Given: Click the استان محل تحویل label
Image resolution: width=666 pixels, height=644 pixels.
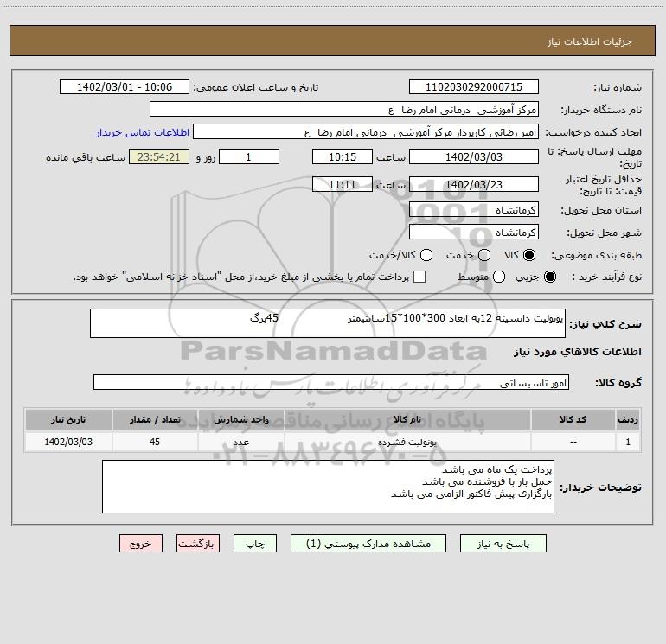Looking at the screenshot, I should (x=601, y=210).
